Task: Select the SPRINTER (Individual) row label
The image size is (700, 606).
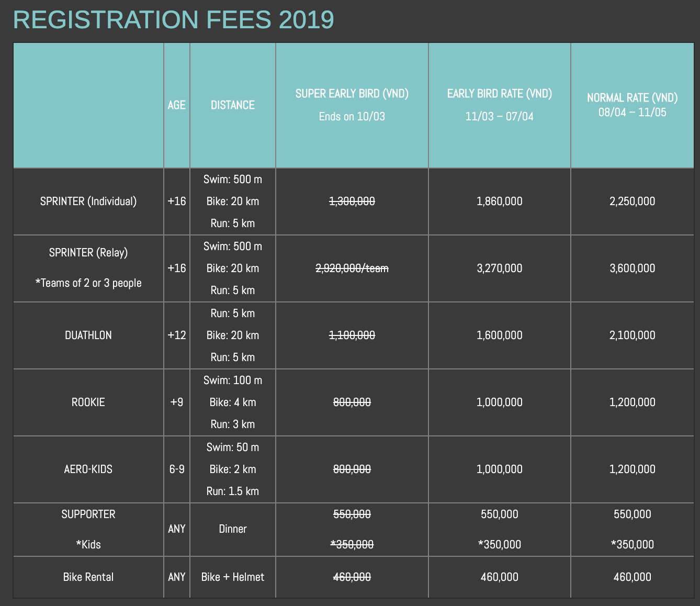Action: [x=88, y=201]
